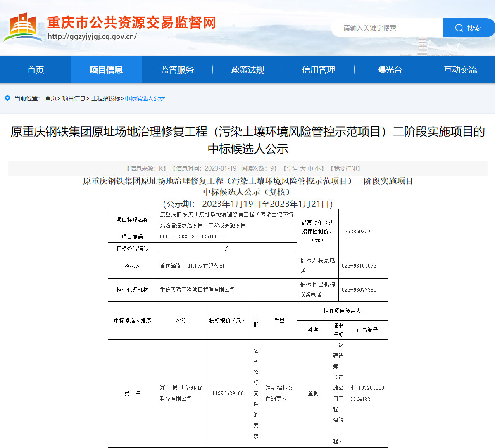
Task: Click the Chongqing public resources site logo
Action: click(23, 28)
